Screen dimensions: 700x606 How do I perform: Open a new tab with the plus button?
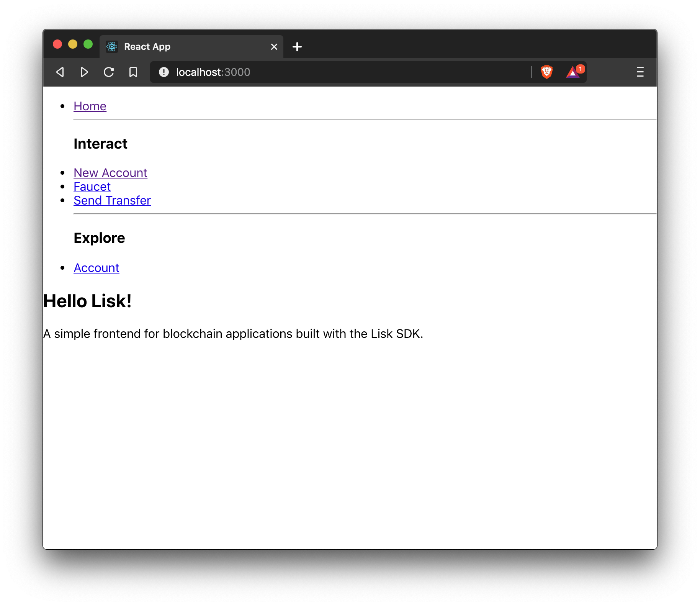click(x=297, y=47)
